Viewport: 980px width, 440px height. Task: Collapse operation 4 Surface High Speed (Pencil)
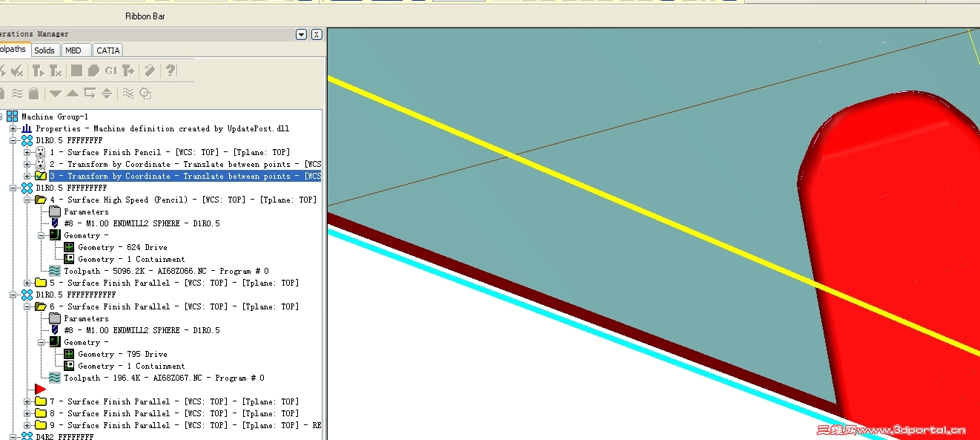click(x=27, y=200)
